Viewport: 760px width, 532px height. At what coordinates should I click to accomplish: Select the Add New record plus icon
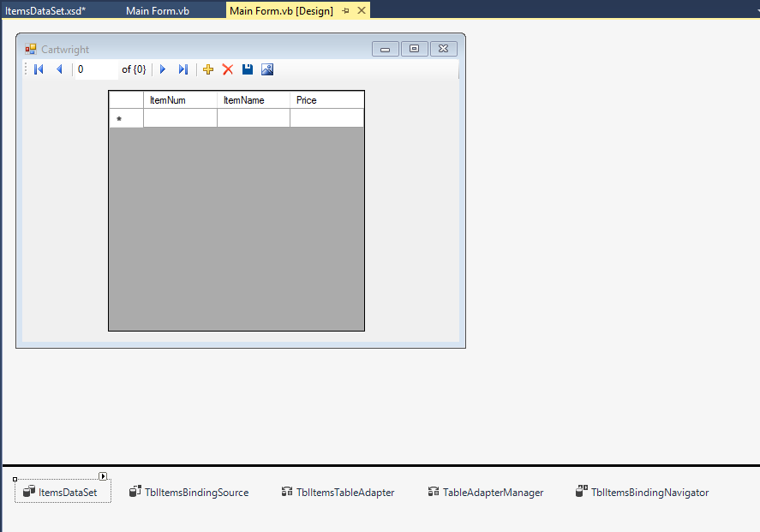[208, 69]
